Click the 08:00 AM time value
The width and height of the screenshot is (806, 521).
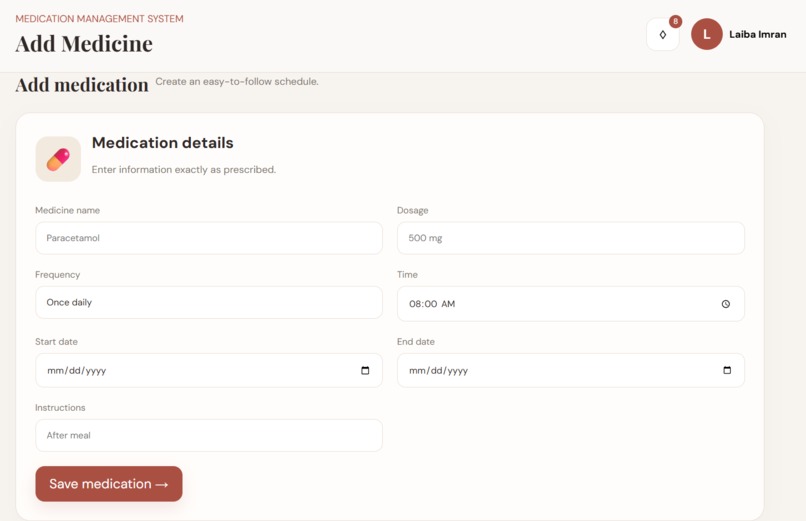(x=432, y=304)
